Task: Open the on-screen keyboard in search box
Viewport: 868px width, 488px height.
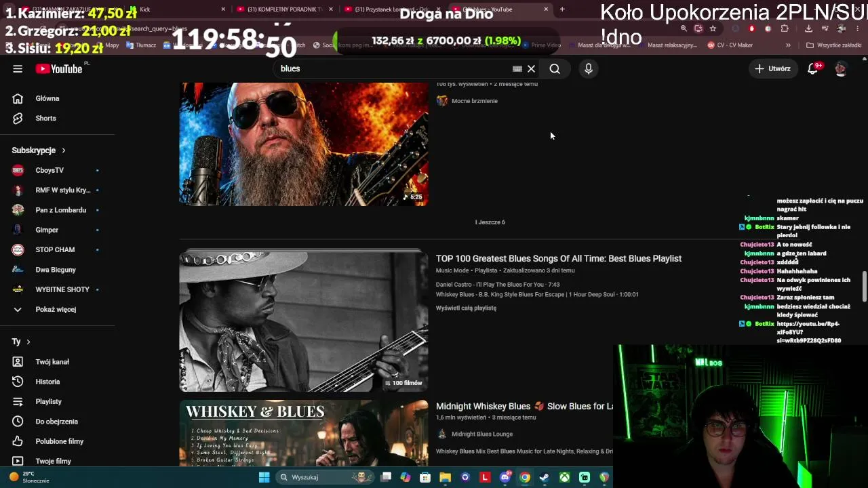Action: click(x=517, y=68)
